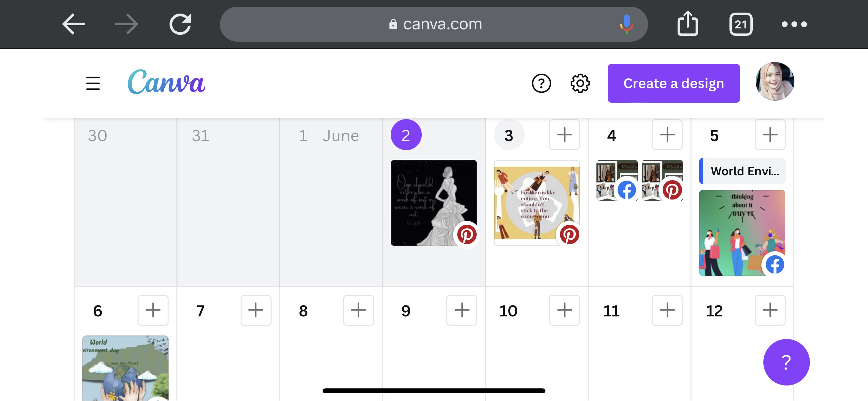
Task: Focus the canva.com address bar
Action: (x=435, y=24)
